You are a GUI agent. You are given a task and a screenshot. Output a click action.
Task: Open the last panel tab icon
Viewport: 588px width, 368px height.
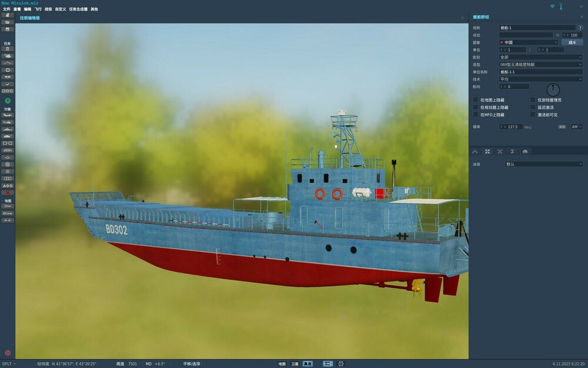pos(525,151)
